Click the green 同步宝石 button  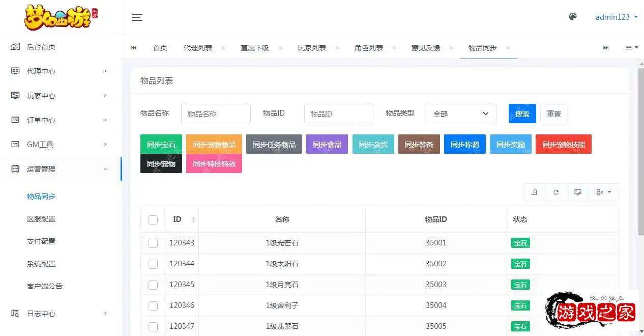[161, 144]
